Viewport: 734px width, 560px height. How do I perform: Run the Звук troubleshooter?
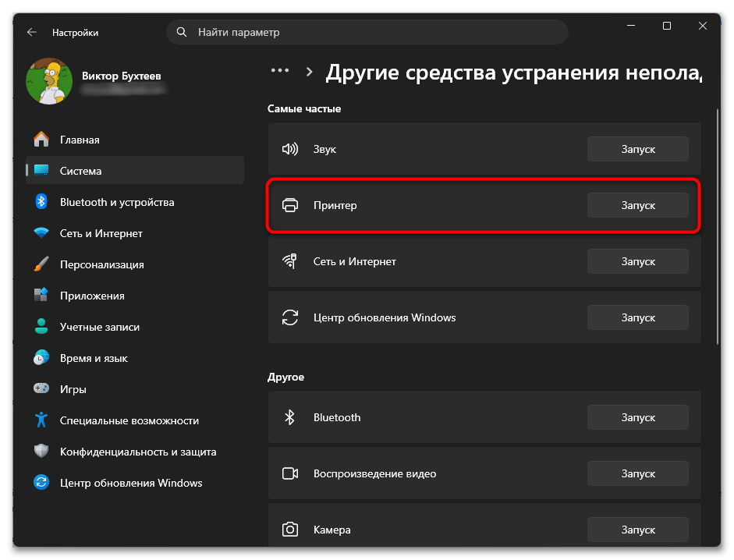click(637, 150)
